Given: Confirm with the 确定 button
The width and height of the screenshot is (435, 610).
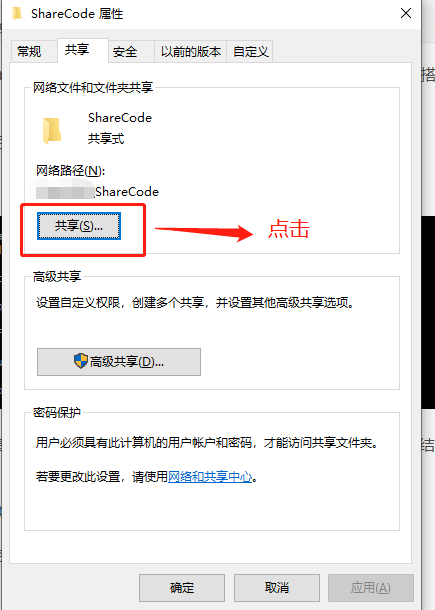Looking at the screenshot, I should coord(182,587).
